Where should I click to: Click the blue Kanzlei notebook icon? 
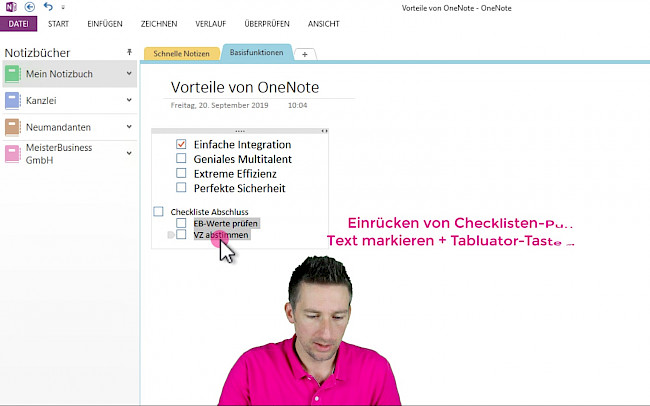coord(12,100)
